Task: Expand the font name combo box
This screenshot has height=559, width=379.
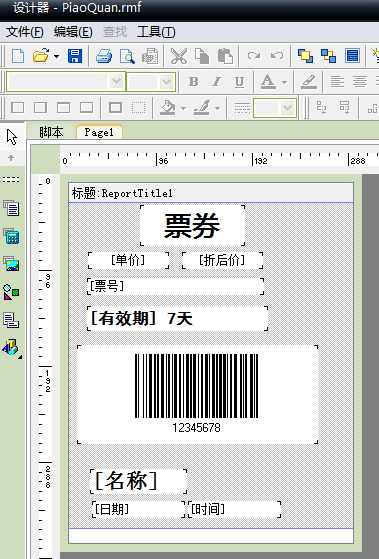Action: (116, 82)
